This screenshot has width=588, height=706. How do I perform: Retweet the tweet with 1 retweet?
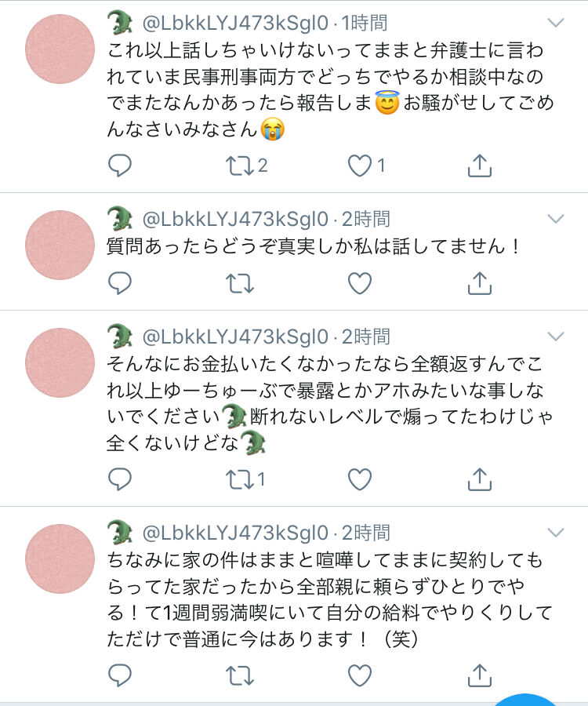pos(240,479)
